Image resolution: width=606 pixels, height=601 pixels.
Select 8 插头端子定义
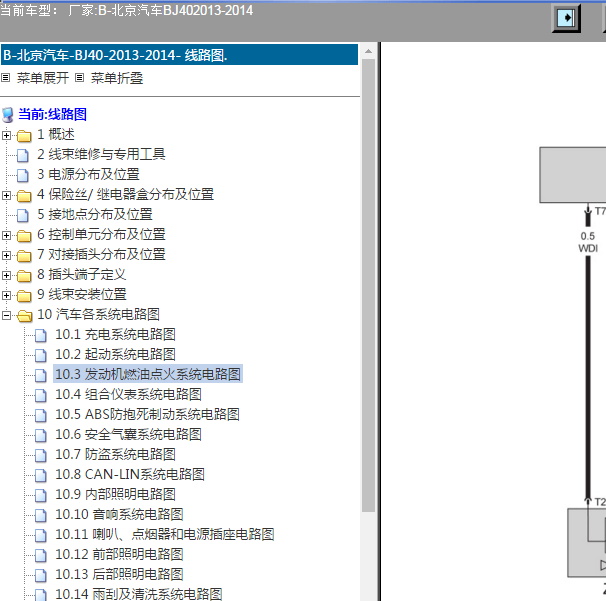point(82,275)
